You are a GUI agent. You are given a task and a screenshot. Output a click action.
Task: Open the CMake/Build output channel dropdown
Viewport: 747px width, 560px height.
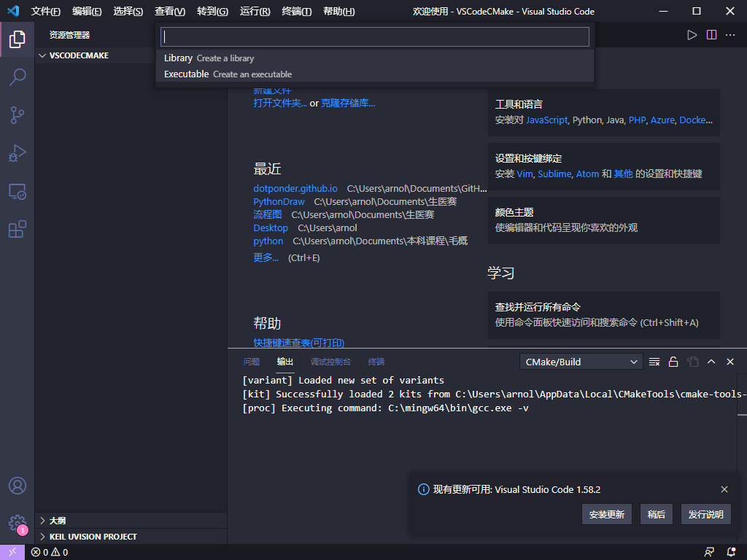click(581, 362)
